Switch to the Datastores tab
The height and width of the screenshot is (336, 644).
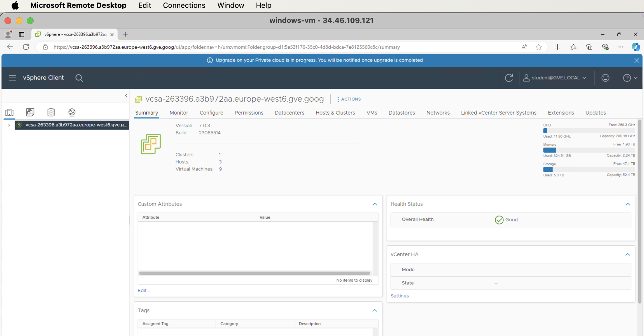coord(402,113)
